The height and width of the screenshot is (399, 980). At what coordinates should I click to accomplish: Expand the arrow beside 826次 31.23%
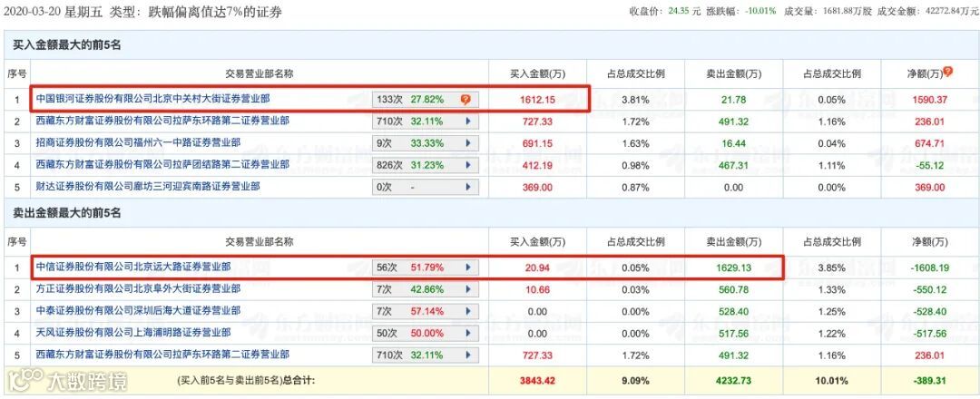[467, 165]
